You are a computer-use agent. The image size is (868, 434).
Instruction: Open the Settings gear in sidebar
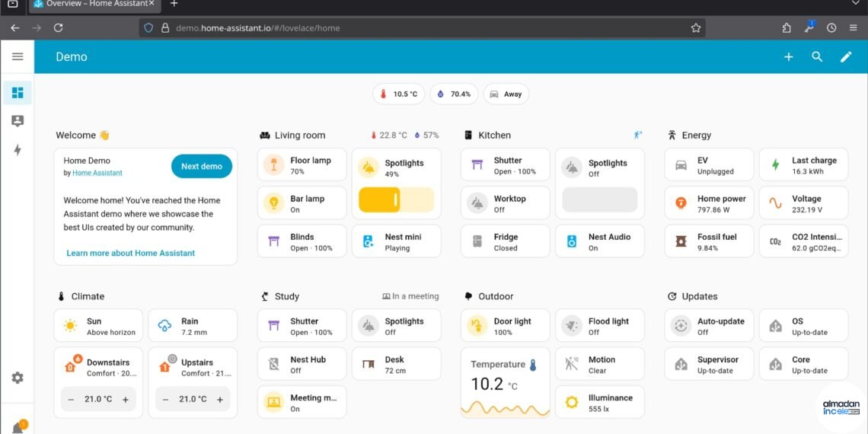tap(18, 378)
